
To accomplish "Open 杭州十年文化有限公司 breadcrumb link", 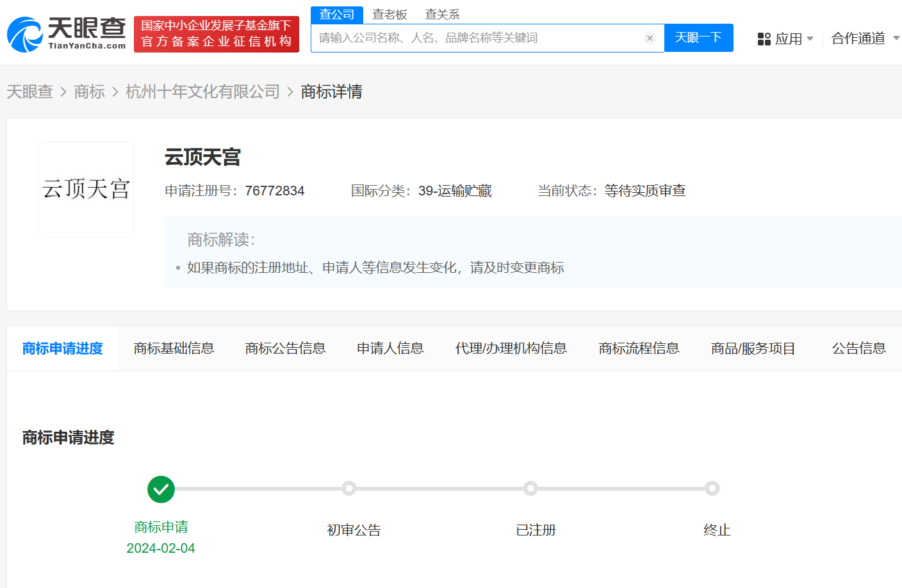I will [202, 92].
